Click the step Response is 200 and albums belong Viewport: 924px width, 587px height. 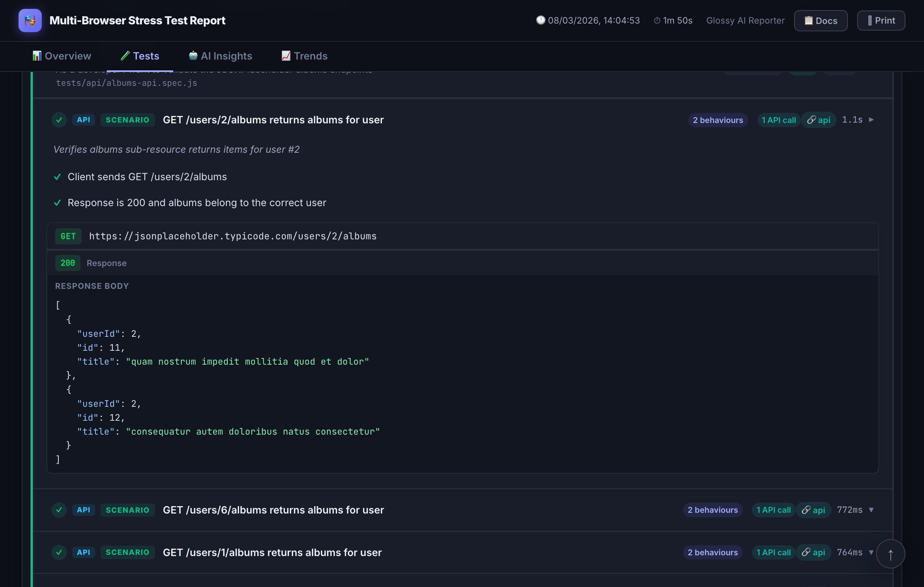[x=197, y=203]
